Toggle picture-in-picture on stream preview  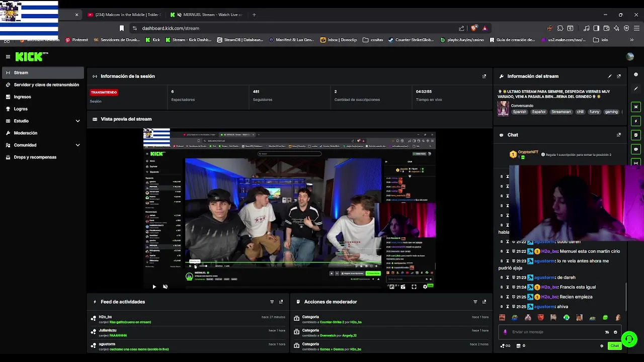392,287
